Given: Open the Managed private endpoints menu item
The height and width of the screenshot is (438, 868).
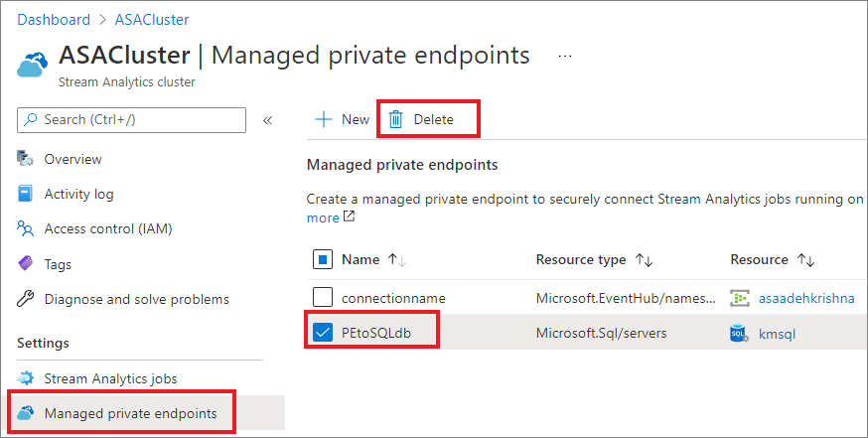Looking at the screenshot, I should point(130,413).
